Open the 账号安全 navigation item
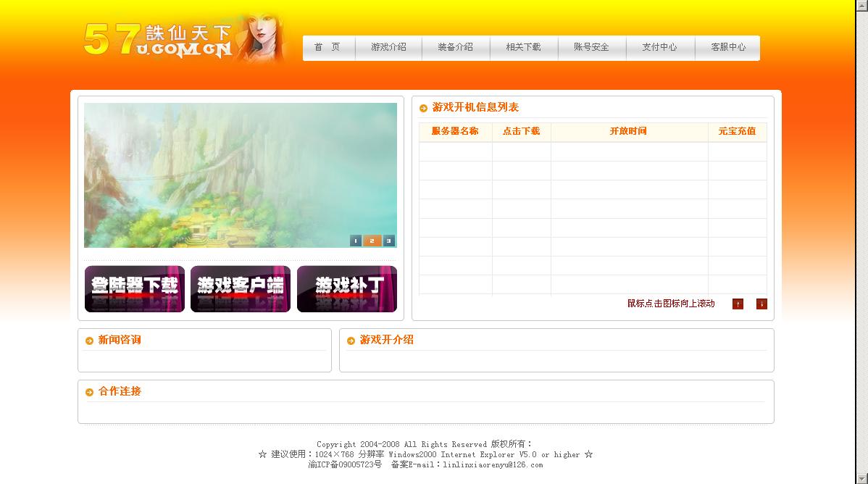 pyautogui.click(x=591, y=47)
